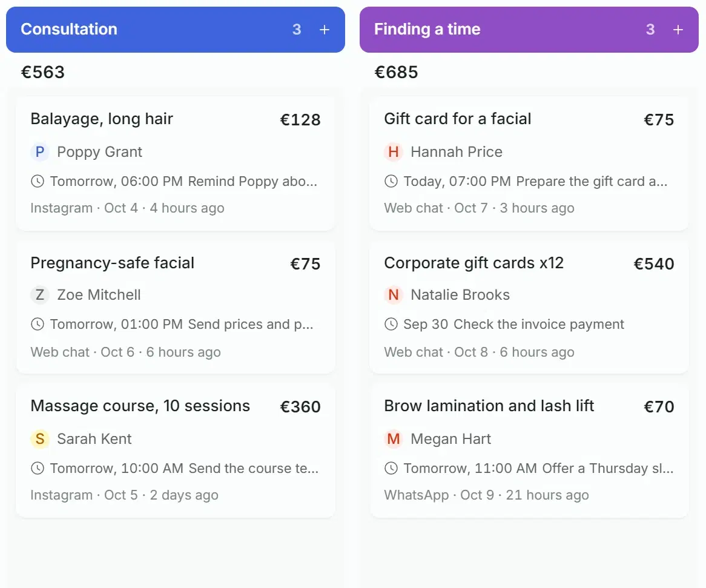Click the clock icon on Zoe Mitchell's card

pyautogui.click(x=38, y=324)
